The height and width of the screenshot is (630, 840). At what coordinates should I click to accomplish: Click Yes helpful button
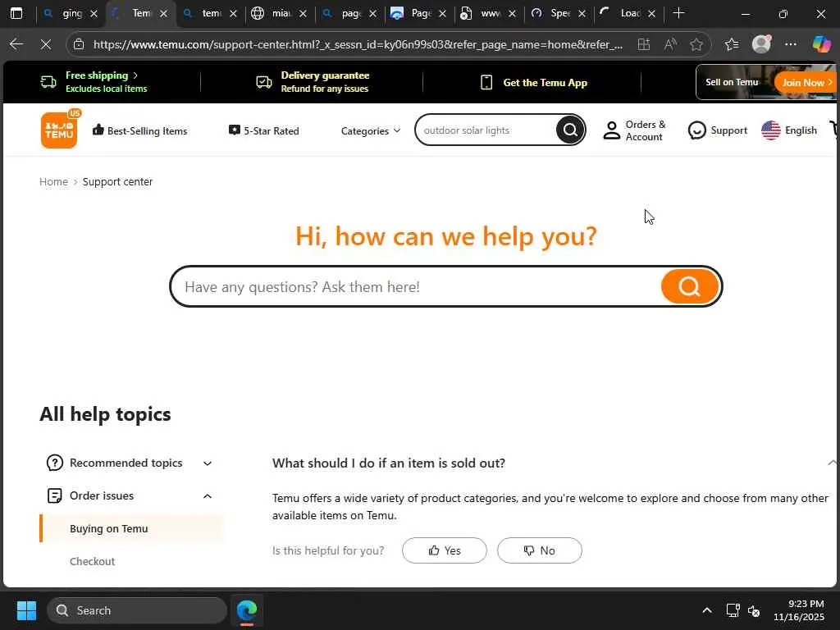444,550
